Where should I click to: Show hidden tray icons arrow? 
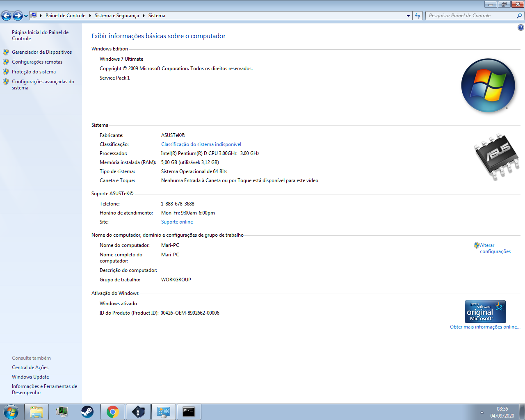click(482, 412)
